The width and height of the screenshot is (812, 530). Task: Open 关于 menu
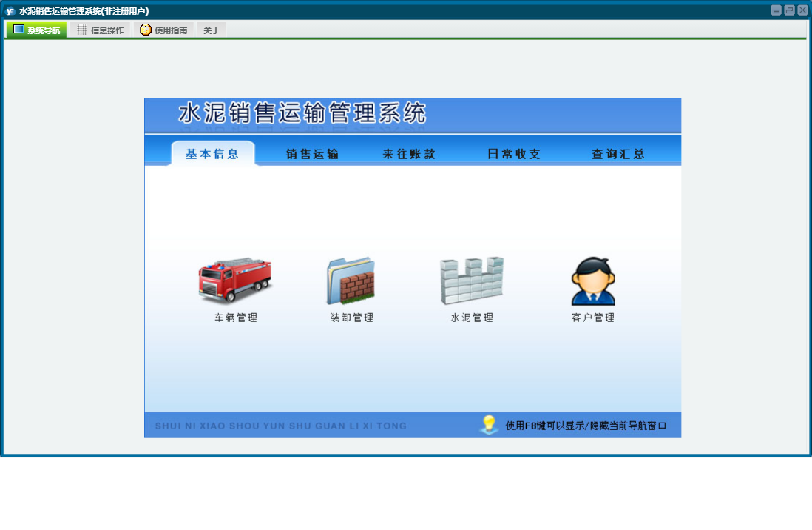(x=212, y=30)
